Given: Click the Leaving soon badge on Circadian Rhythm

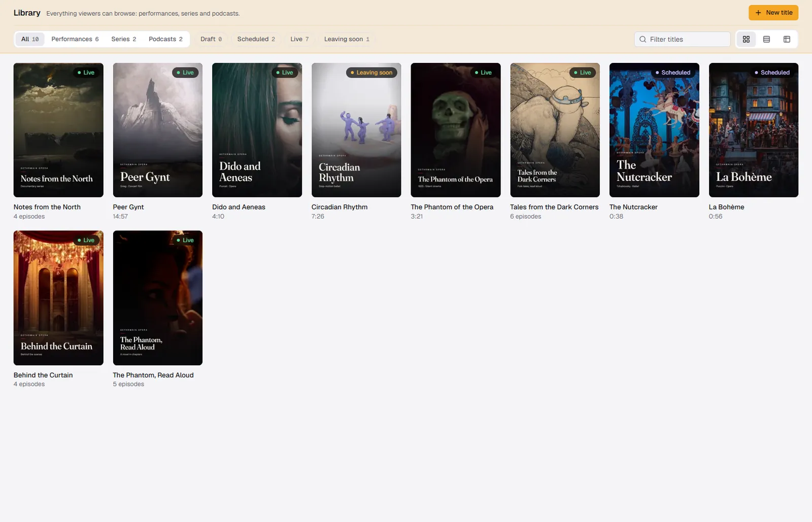Looking at the screenshot, I should click(371, 73).
